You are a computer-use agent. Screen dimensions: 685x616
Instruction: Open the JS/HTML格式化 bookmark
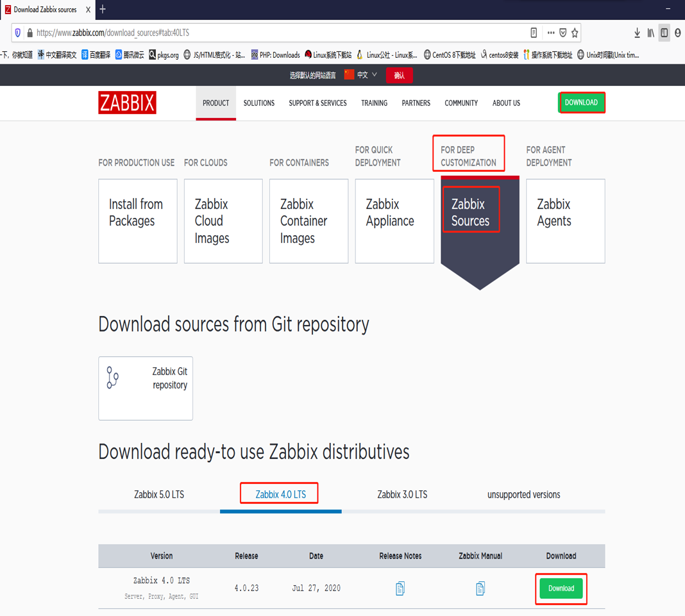pyautogui.click(x=214, y=54)
